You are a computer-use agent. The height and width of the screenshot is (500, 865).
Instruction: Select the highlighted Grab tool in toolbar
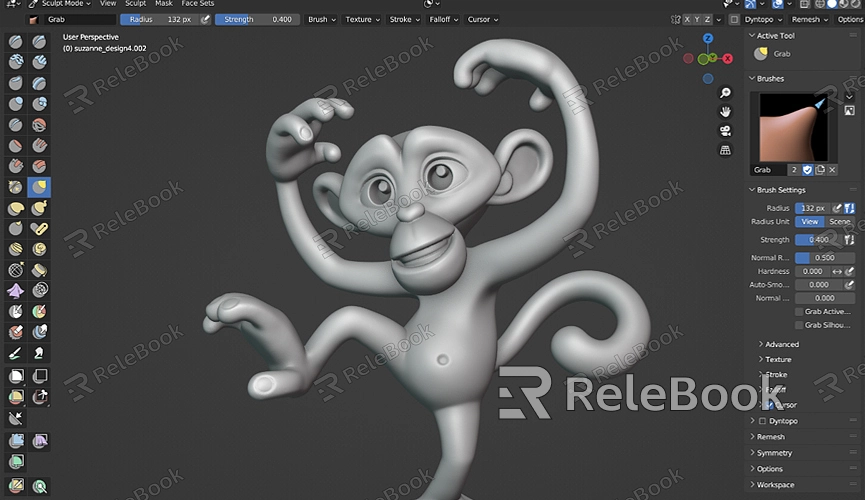[39, 187]
